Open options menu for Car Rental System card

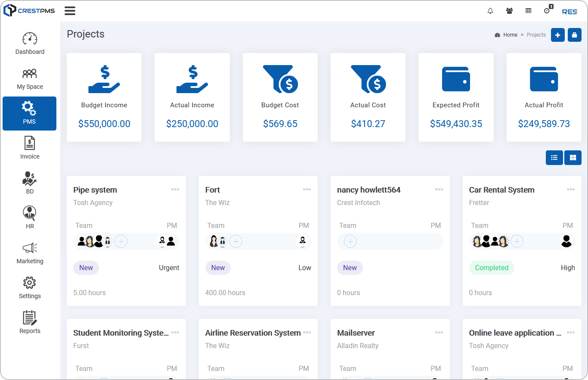(x=571, y=190)
